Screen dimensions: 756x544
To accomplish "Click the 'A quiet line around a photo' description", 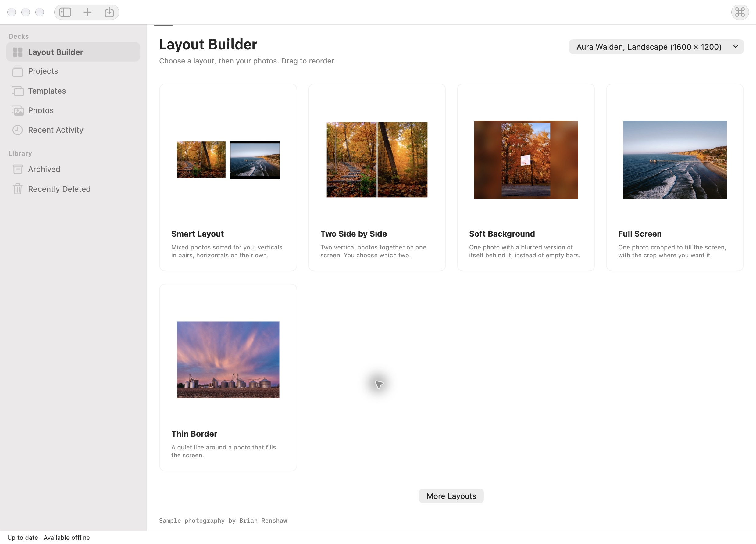I will pyautogui.click(x=224, y=451).
